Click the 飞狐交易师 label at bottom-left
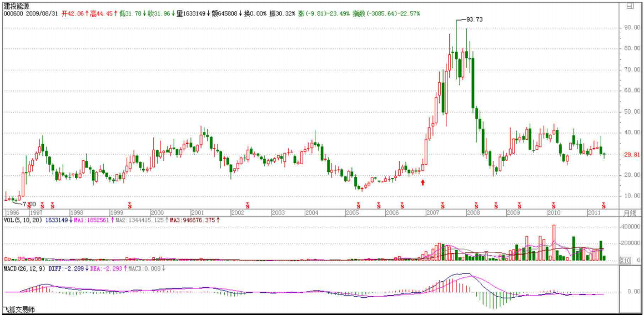 coord(18,309)
